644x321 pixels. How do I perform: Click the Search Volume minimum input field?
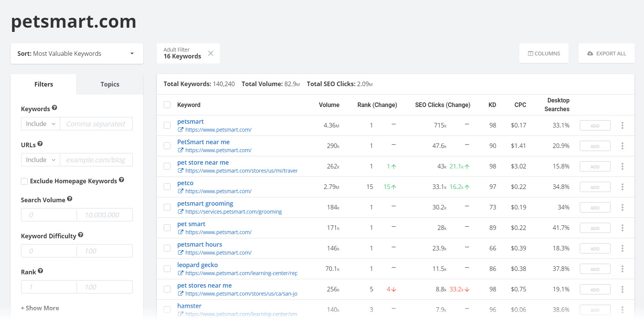click(49, 215)
